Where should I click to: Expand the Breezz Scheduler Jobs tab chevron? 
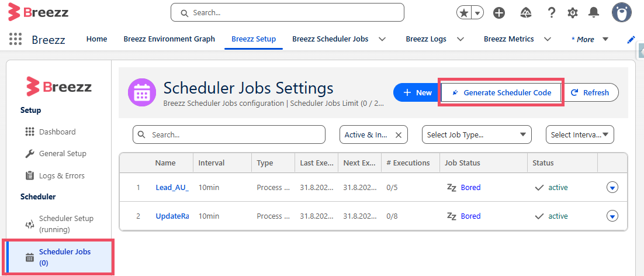coord(382,39)
